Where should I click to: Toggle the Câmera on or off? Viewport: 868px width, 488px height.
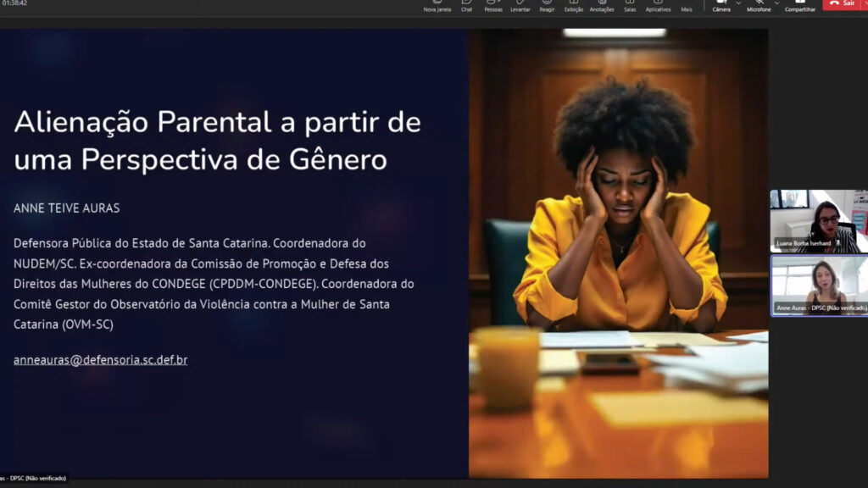pos(721,5)
